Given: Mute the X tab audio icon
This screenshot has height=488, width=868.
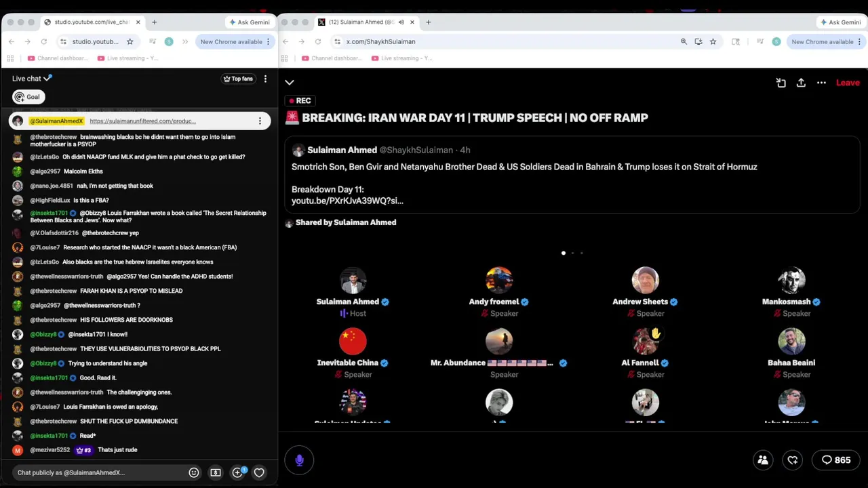Looking at the screenshot, I should 401,22.
